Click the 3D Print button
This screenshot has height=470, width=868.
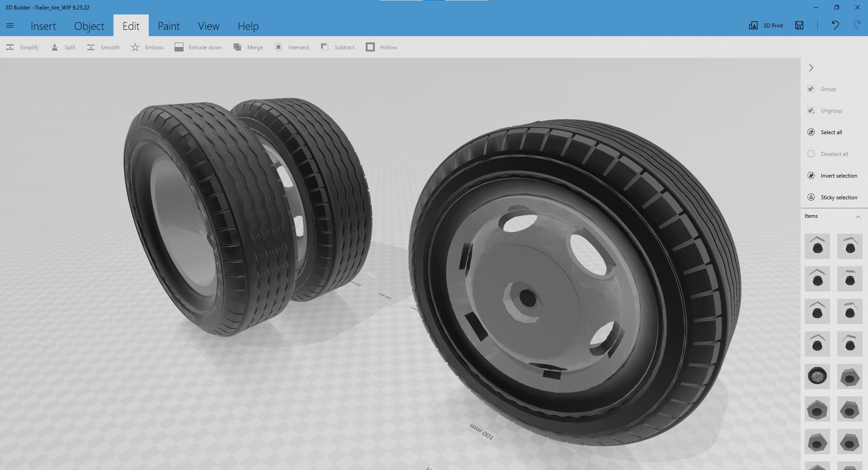766,25
